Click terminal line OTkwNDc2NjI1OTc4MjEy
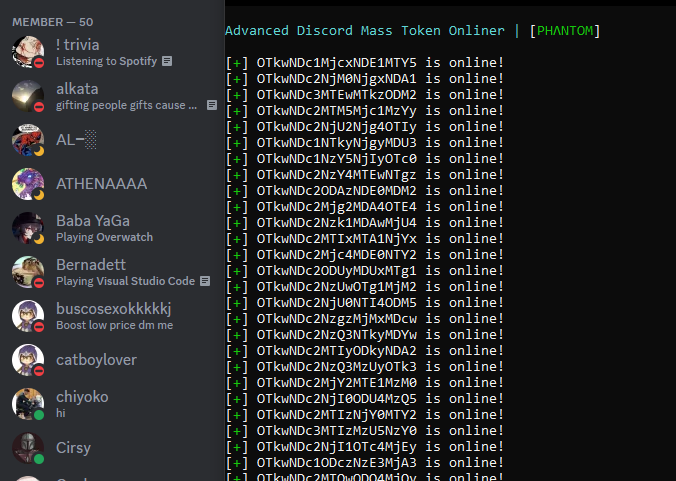The image size is (676, 481). point(365,447)
